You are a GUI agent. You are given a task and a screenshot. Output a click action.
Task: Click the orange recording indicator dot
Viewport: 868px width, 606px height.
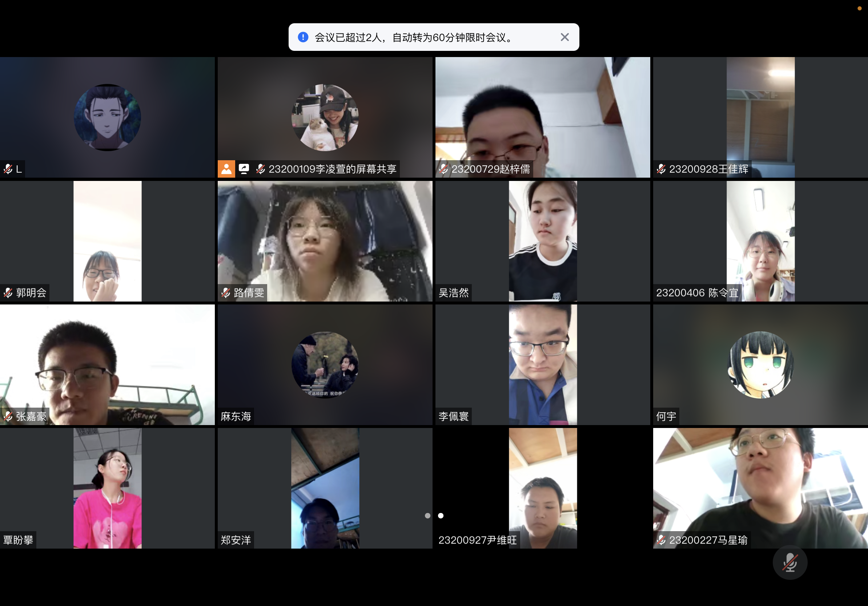coord(859,8)
